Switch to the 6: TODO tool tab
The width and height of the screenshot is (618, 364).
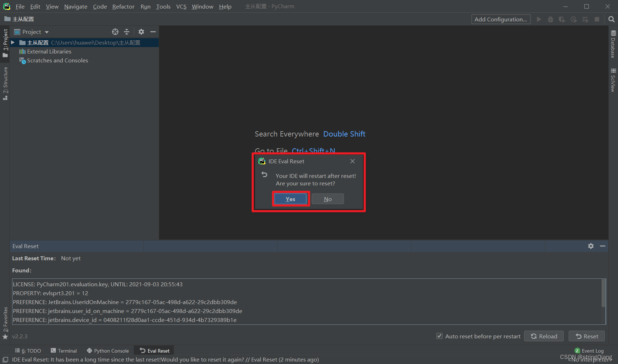tap(28, 351)
